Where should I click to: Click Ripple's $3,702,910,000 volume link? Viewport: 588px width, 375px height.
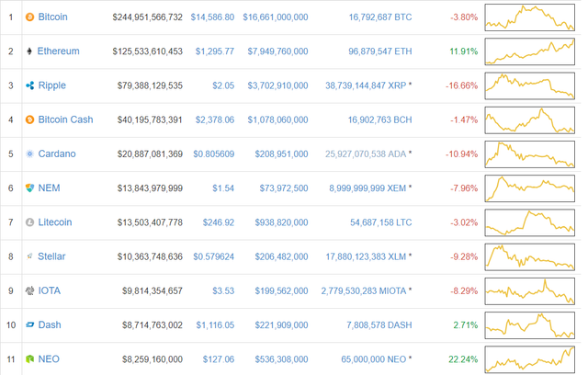[x=276, y=85]
